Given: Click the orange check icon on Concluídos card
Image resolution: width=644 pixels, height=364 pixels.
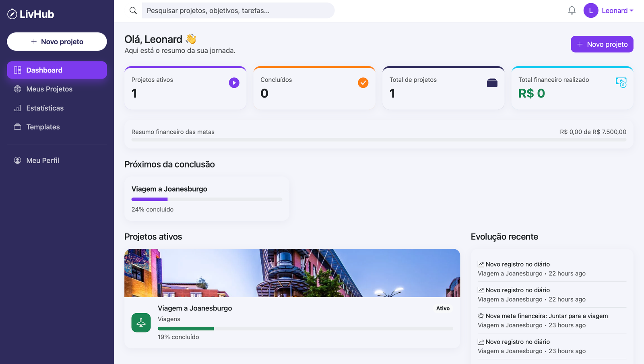Looking at the screenshot, I should coord(363,83).
